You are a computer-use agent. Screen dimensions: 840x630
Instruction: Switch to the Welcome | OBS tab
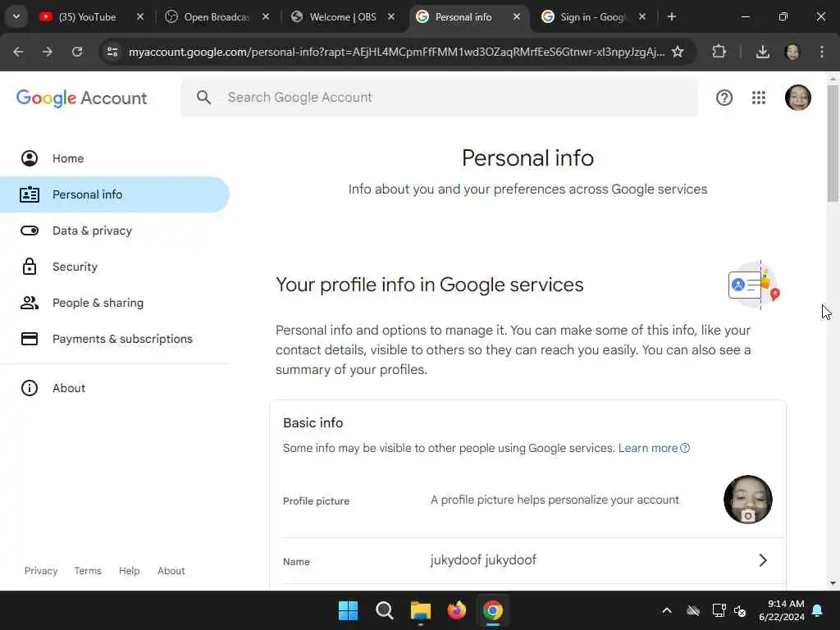(x=343, y=16)
